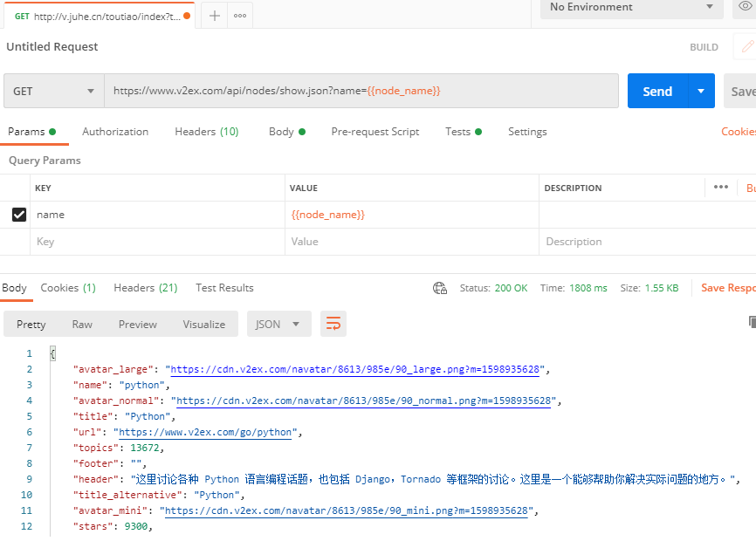The image size is (756, 541).
Task: Click the "title_alternative" JSON line
Action: click(159, 496)
